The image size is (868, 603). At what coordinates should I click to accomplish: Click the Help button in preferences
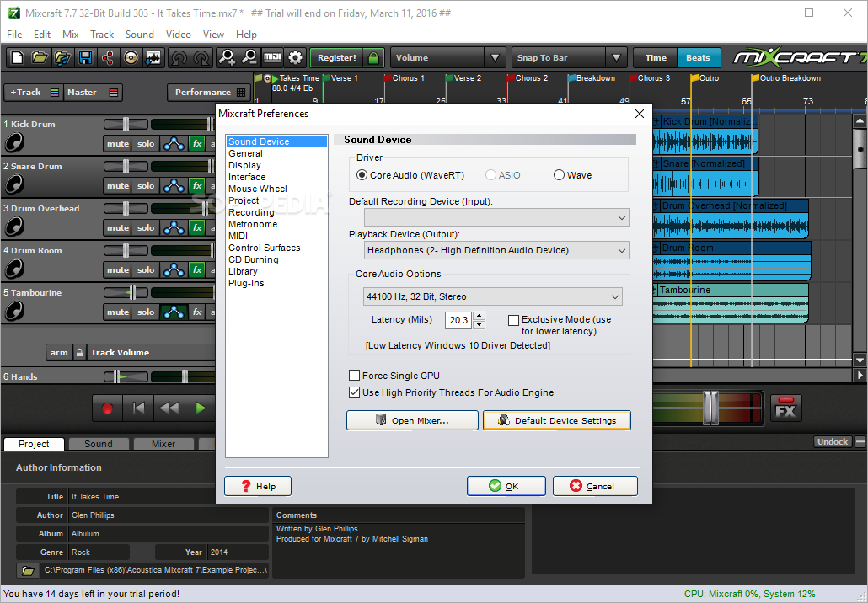click(x=258, y=486)
